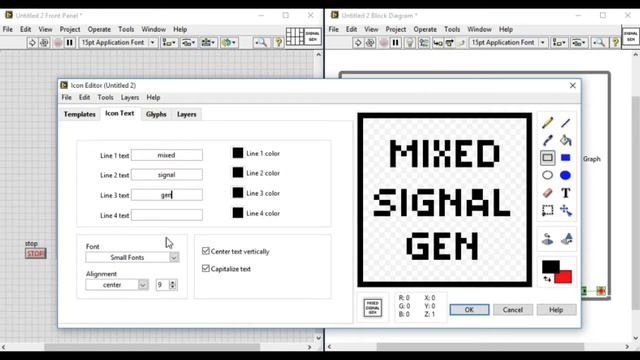Select the Eraser tool
Image resolution: width=640 pixels, height=360 pixels.
[x=547, y=193]
